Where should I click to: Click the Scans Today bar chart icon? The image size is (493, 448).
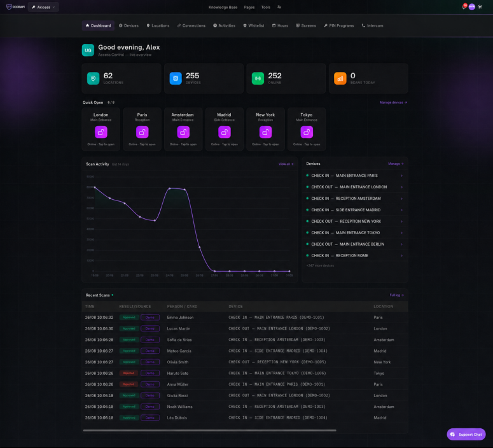point(340,78)
